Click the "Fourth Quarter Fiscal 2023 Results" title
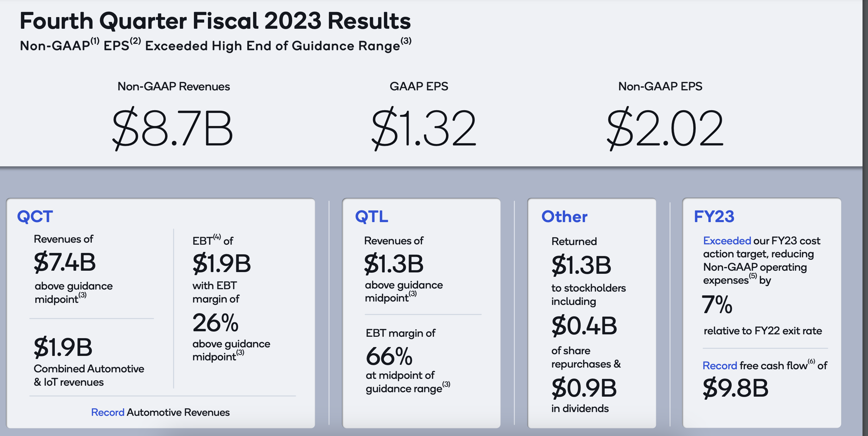868x436 pixels. pyautogui.click(x=215, y=21)
